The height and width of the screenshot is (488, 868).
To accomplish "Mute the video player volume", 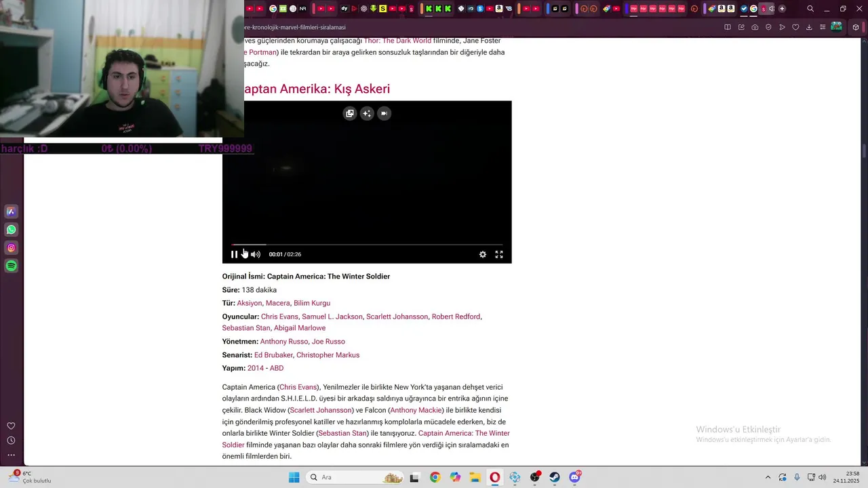I will (255, 254).
